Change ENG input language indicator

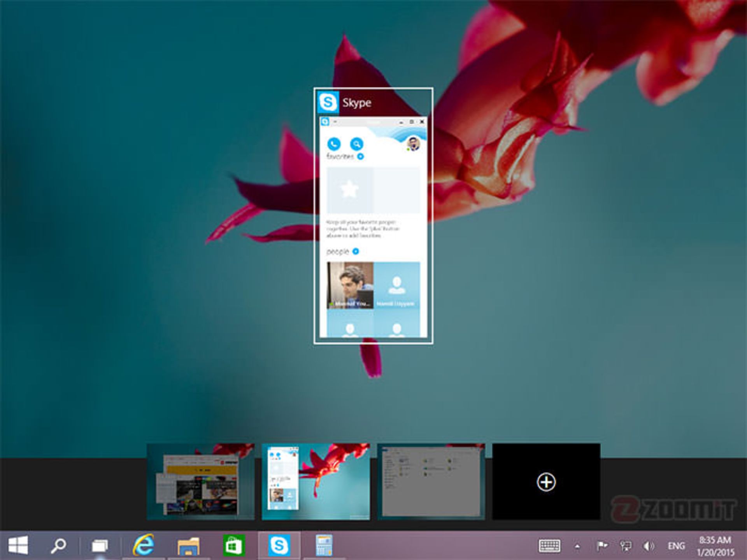676,546
